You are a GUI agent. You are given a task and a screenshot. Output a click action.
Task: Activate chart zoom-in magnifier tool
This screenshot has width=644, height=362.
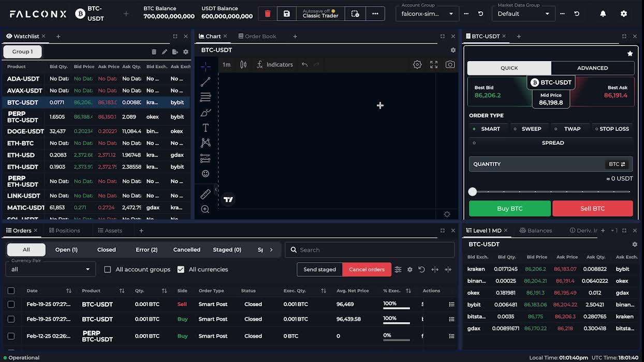coord(206,209)
